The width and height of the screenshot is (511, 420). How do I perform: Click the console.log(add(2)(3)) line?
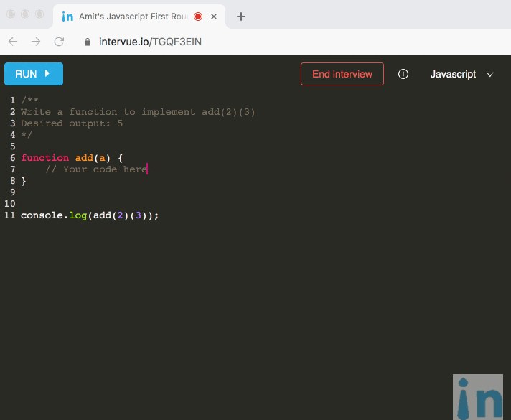pos(90,215)
